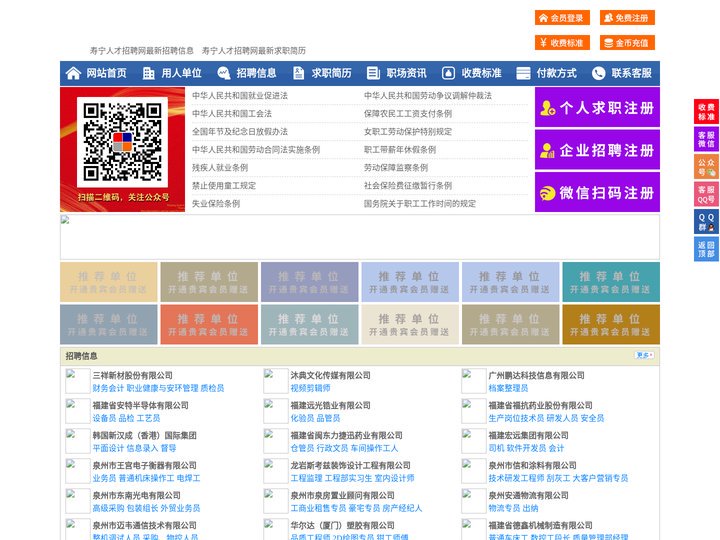This screenshot has width=720, height=540.
Task: Click logo thumbnail of 广州鹏达科技信息有限公司
Action: click(x=473, y=381)
